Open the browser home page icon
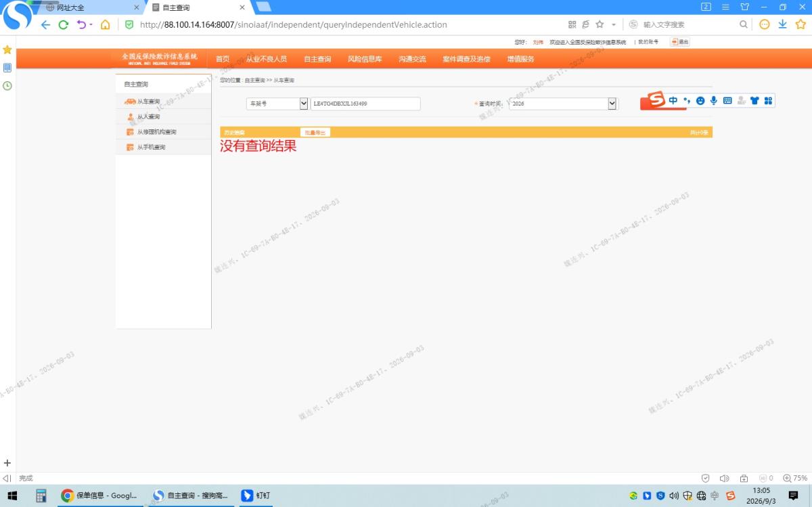This screenshot has width=812, height=507. click(x=105, y=24)
